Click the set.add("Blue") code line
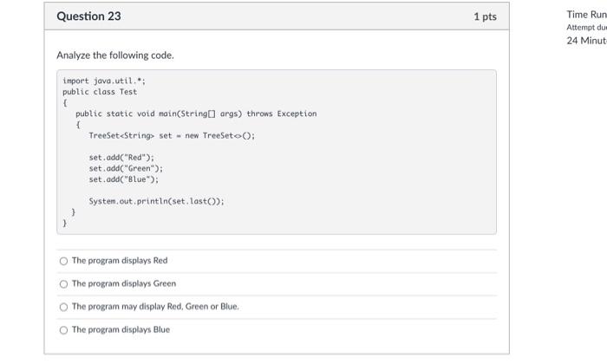Image resolution: width=607 pixels, height=364 pixels. click(123, 179)
